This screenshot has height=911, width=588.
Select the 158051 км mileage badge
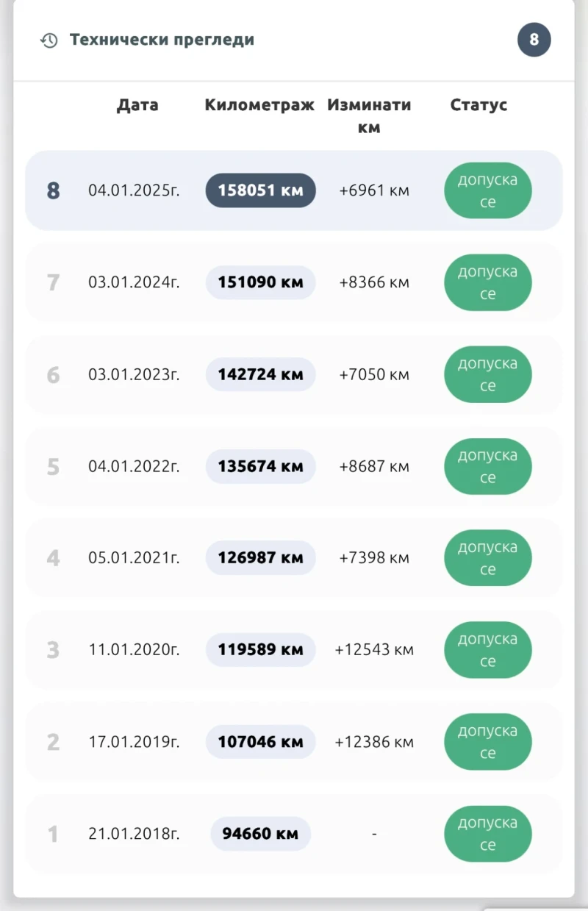tap(260, 190)
